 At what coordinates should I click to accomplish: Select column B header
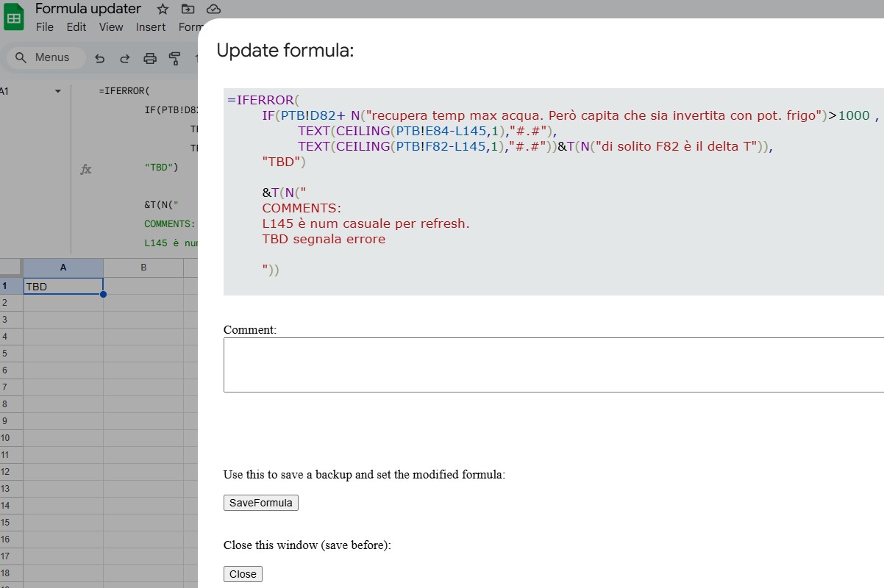(143, 268)
